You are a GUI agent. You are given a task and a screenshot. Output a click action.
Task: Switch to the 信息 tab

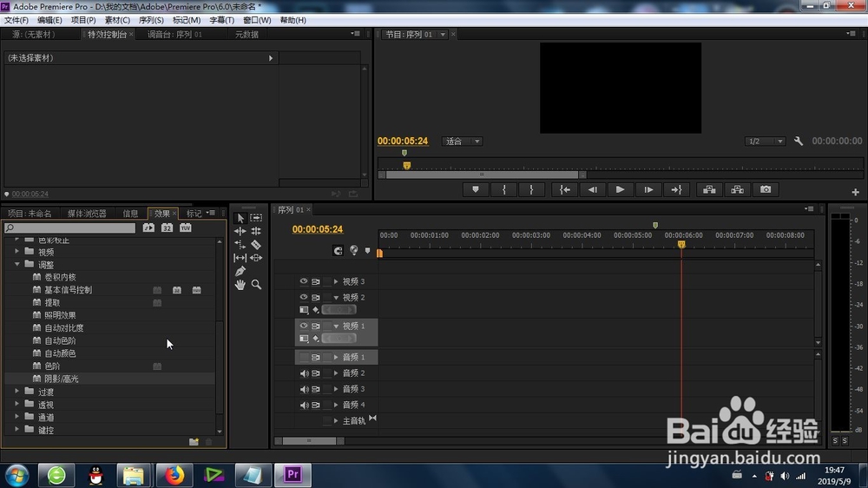tap(131, 214)
